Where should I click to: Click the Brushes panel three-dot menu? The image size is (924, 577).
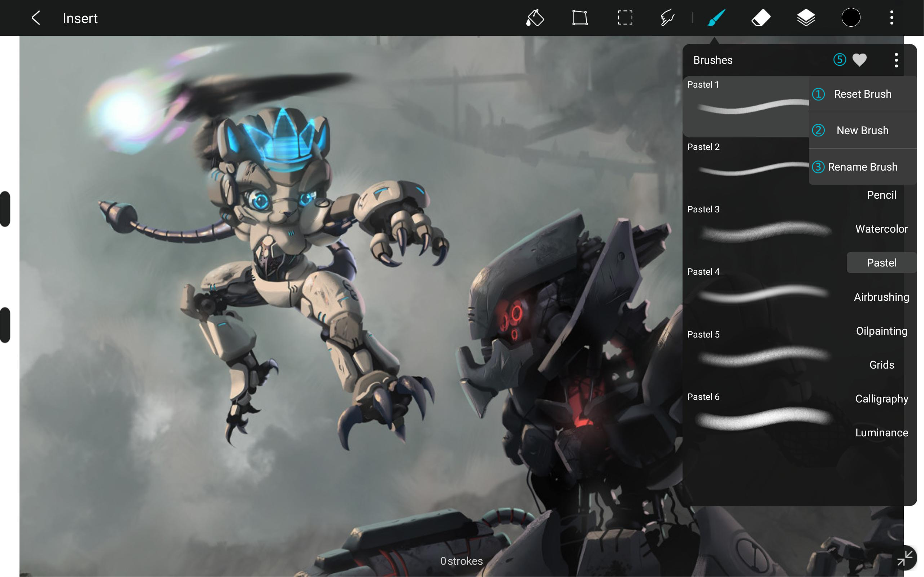point(896,60)
